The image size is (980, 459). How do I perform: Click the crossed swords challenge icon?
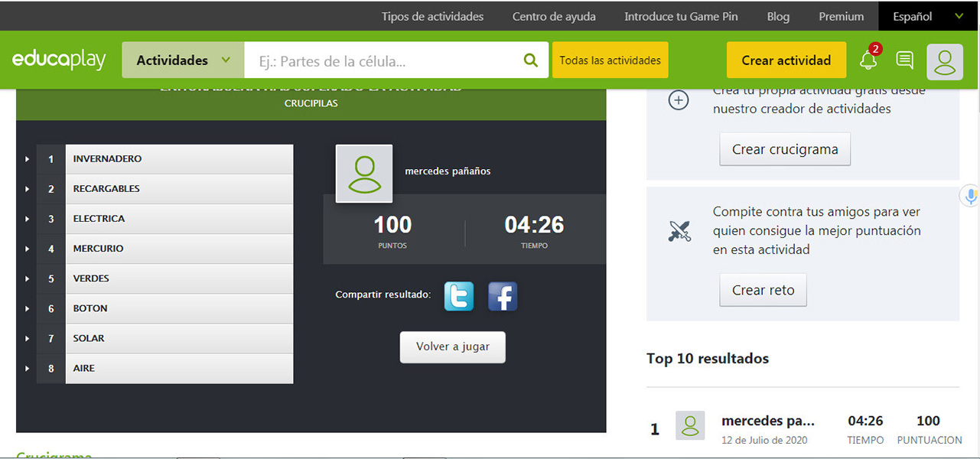679,231
